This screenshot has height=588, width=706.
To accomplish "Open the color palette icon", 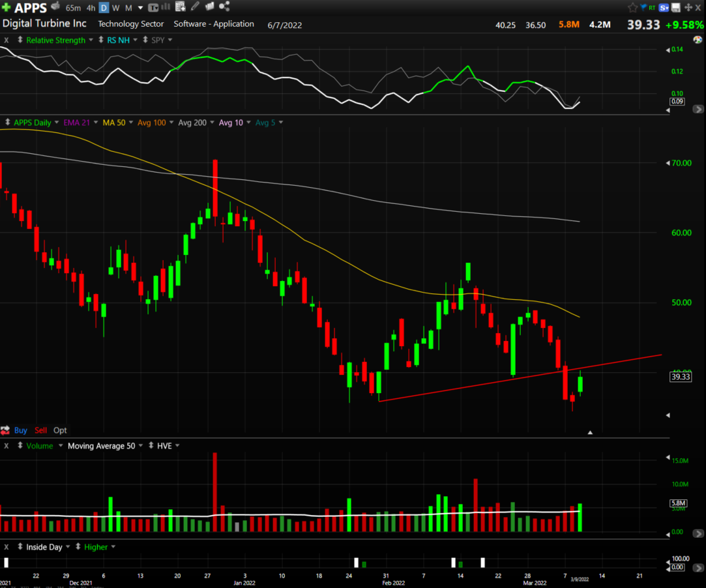I will (x=698, y=40).
